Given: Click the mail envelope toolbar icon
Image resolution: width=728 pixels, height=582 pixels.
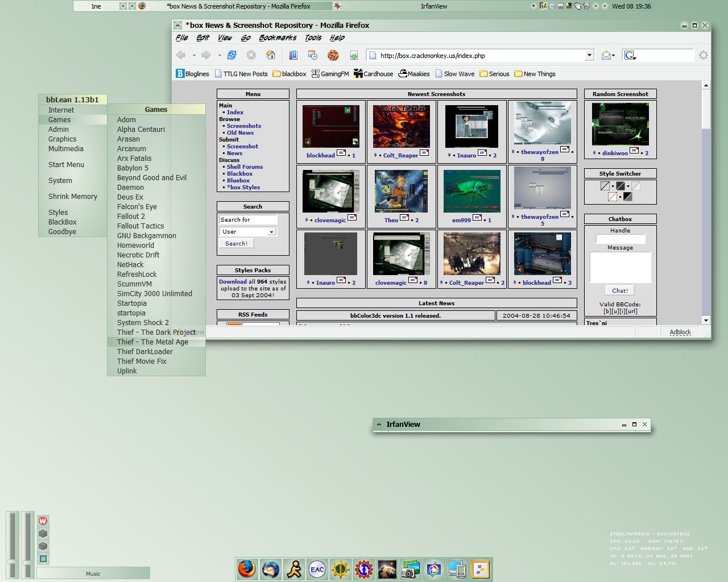Looking at the screenshot, I should [x=606, y=55].
